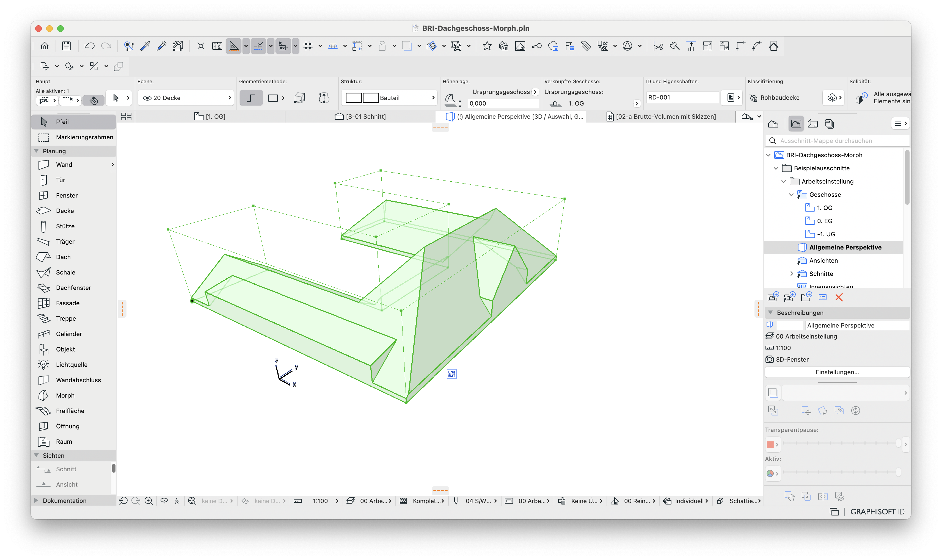Click the Einstellungen... button

click(837, 372)
